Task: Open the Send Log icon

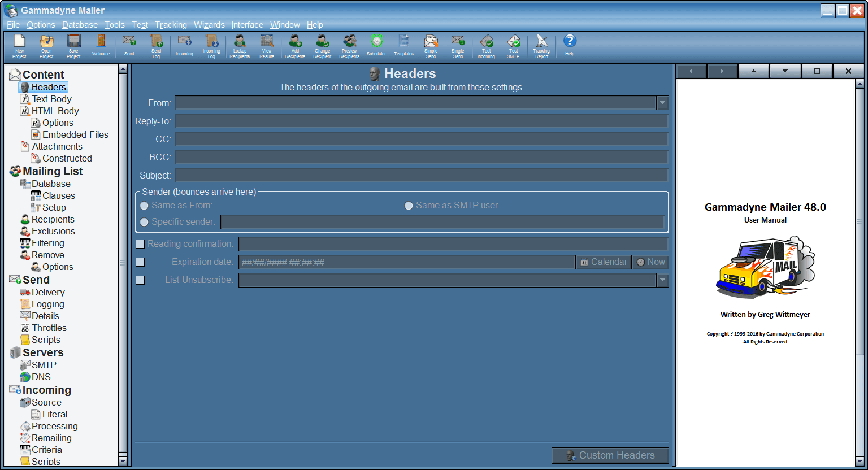Action: [x=156, y=46]
